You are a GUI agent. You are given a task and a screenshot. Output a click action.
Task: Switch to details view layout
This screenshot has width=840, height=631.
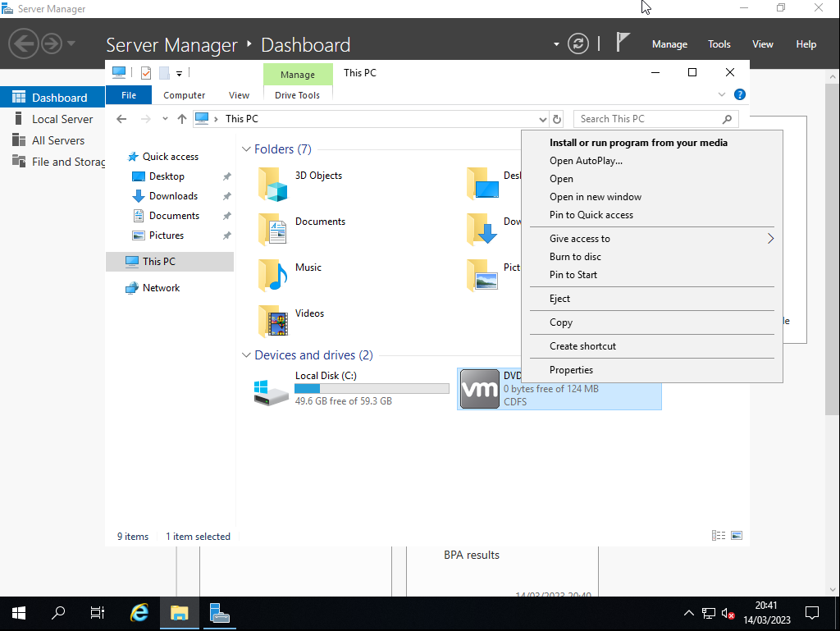[x=719, y=536]
